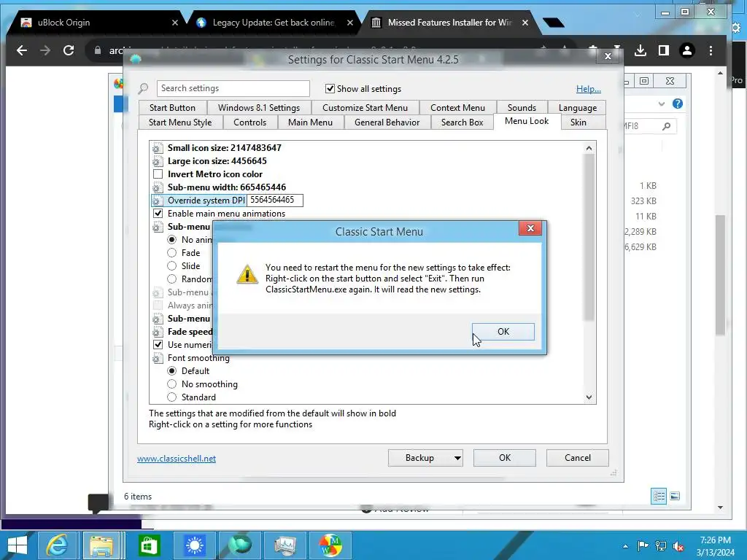Open the browser profile icon
The height and width of the screenshot is (560, 747).
click(687, 50)
